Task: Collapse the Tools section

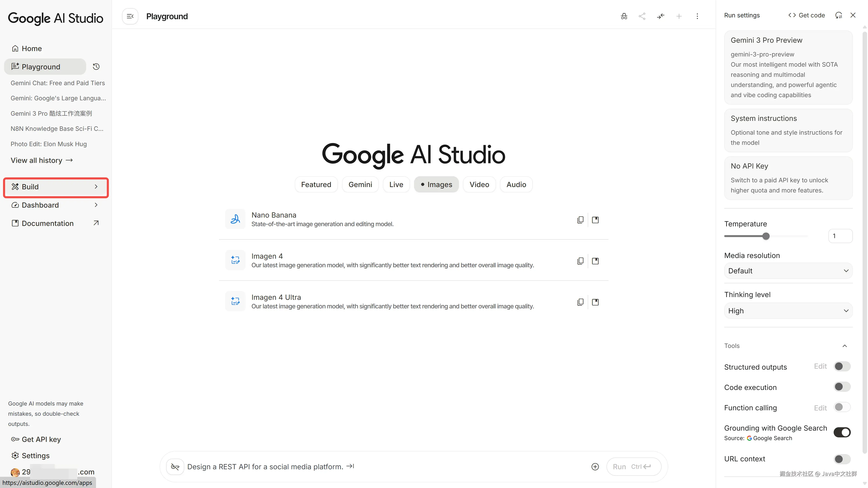Action: [x=844, y=346]
